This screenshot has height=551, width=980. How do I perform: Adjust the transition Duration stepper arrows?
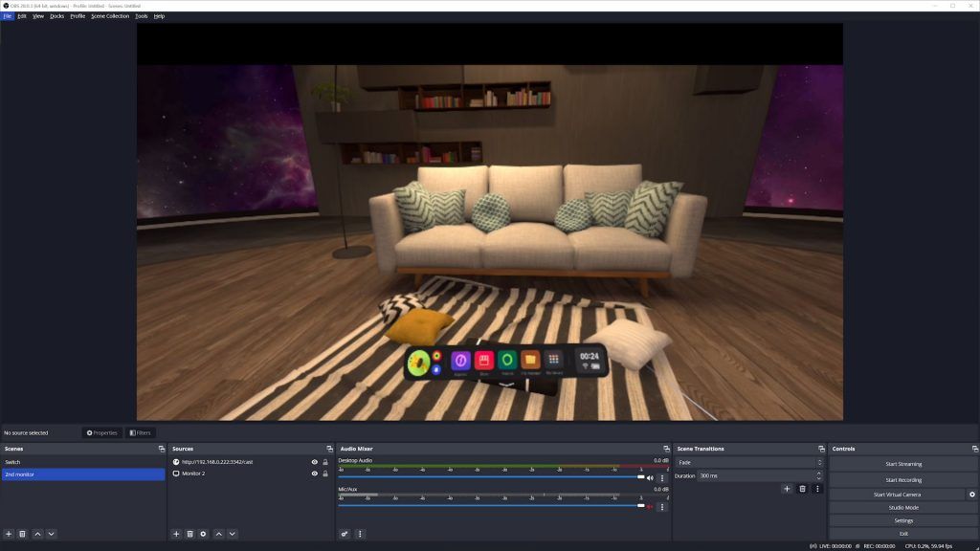click(x=819, y=476)
